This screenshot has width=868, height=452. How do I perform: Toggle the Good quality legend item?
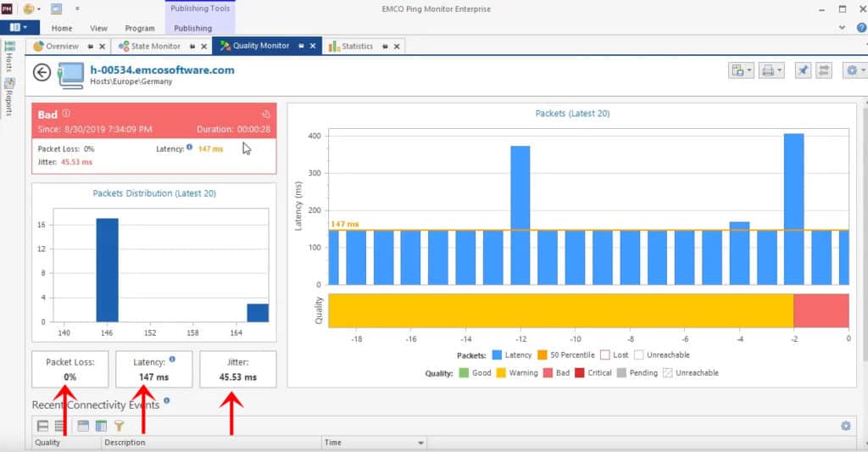475,373
